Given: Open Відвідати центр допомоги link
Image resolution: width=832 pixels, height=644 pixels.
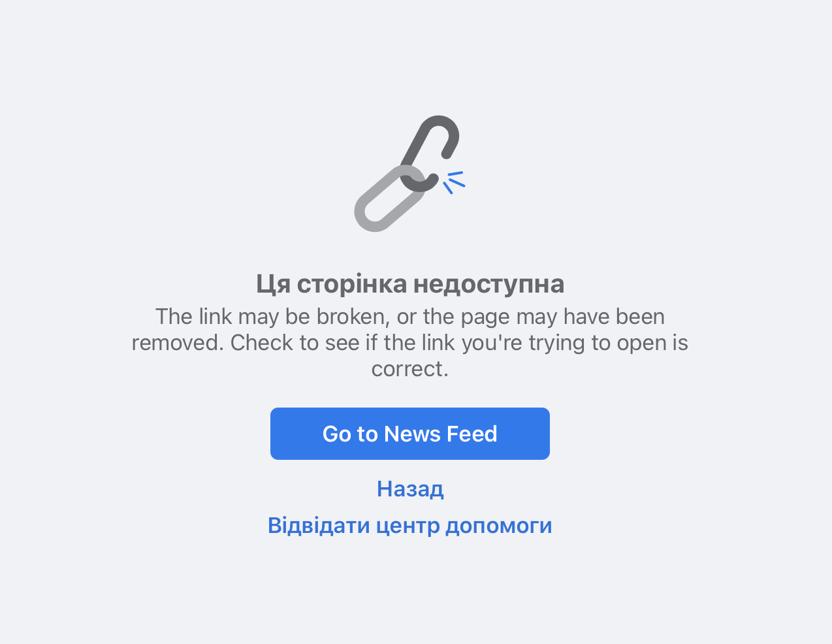Looking at the screenshot, I should [410, 525].
